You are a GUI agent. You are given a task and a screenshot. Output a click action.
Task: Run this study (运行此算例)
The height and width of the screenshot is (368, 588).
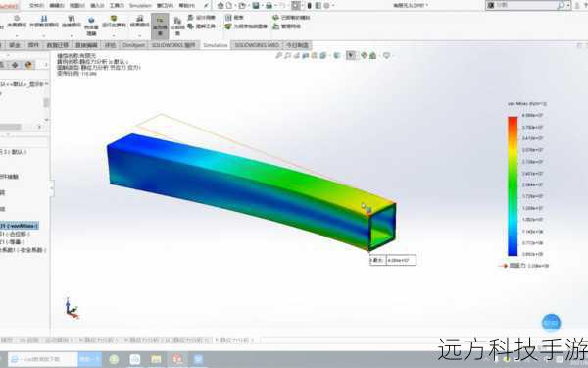pos(114,22)
